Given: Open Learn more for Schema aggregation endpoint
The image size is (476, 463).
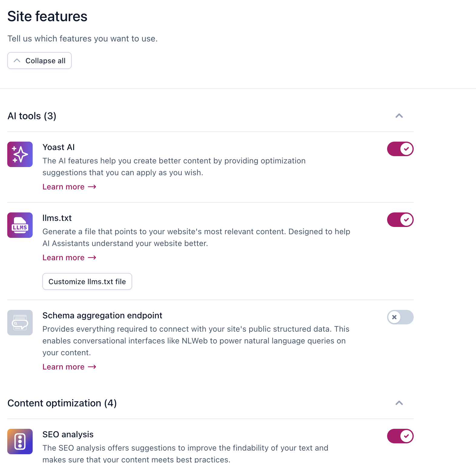Looking at the screenshot, I should pyautogui.click(x=64, y=367).
